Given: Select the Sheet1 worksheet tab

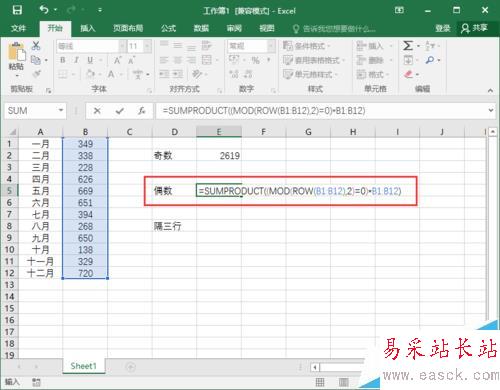Looking at the screenshot, I should pos(84,366).
